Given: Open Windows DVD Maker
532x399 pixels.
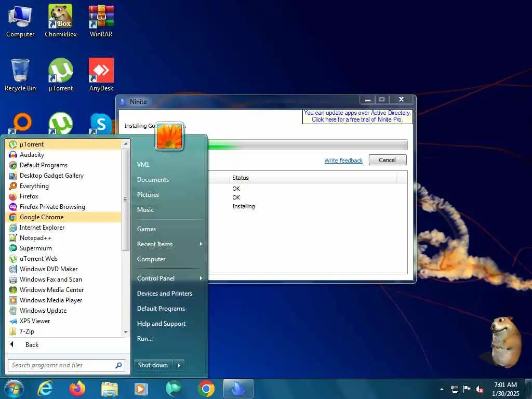Looking at the screenshot, I should tap(63, 269).
